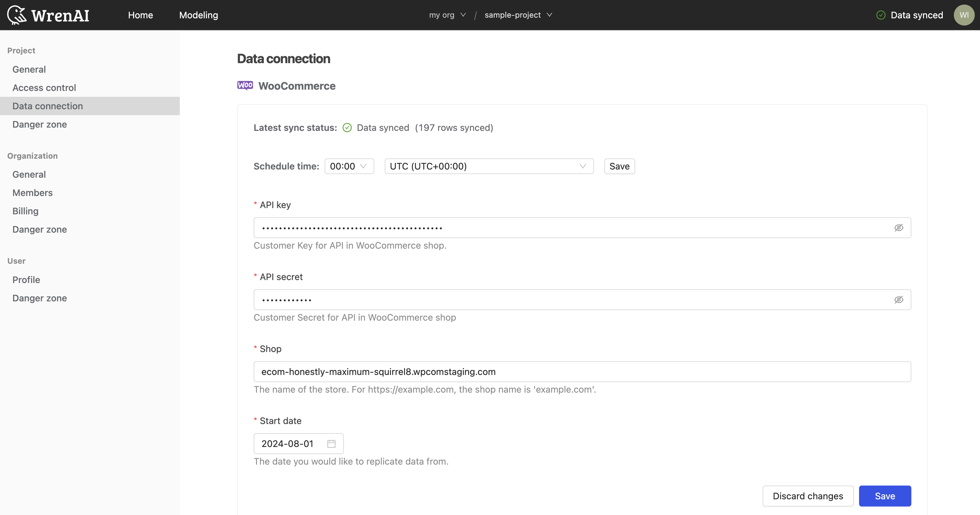Click the 'User' sidebar section header

pyautogui.click(x=16, y=261)
